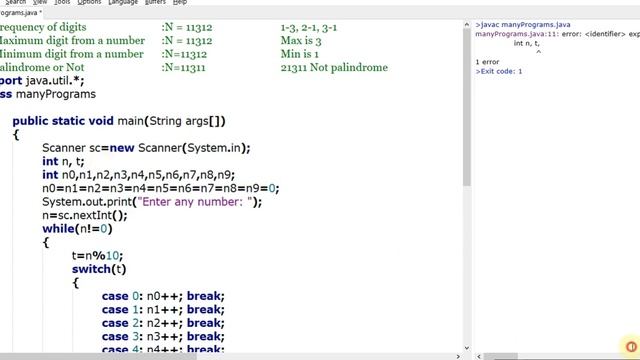Open the Help menu

tap(180, 2)
